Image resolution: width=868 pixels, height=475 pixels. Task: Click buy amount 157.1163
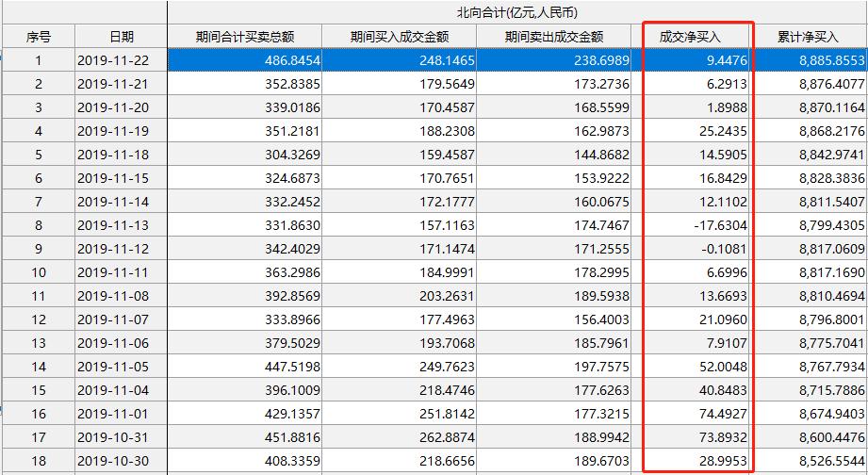click(x=399, y=224)
